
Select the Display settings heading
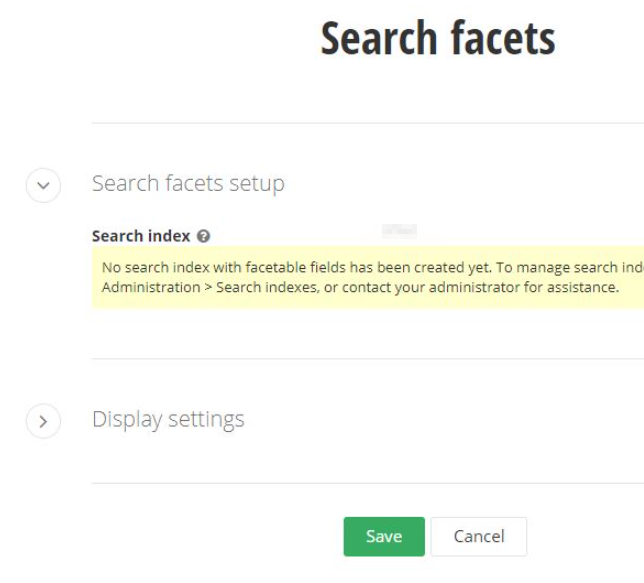(x=168, y=419)
